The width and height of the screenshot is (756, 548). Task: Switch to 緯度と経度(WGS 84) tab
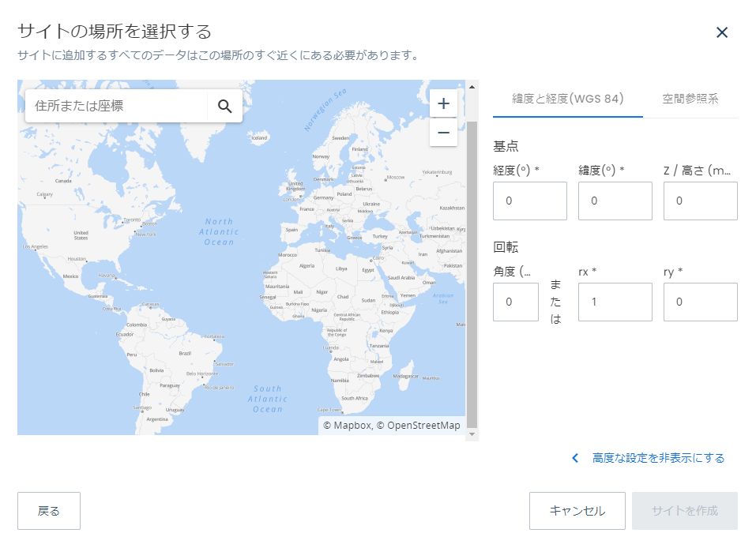567,99
